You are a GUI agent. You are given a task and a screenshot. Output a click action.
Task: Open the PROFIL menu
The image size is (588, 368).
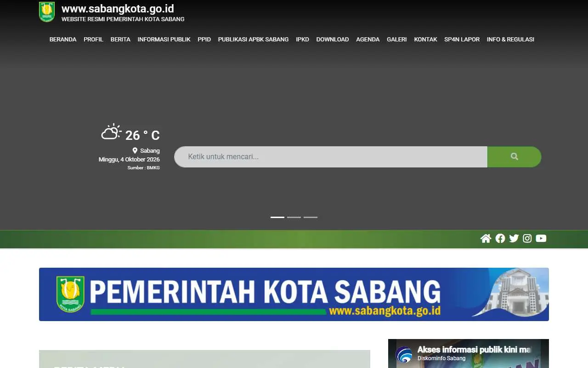point(94,40)
